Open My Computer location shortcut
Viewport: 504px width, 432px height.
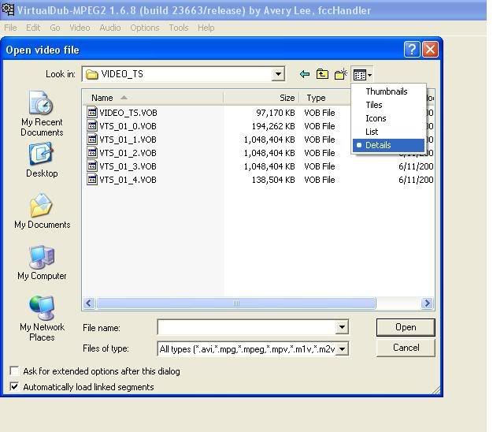42,263
